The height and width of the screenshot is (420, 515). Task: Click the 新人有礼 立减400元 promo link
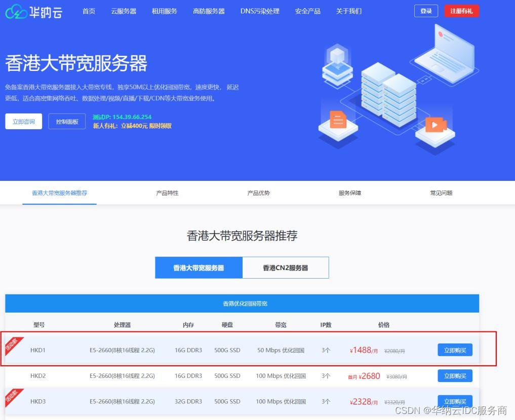(132, 126)
